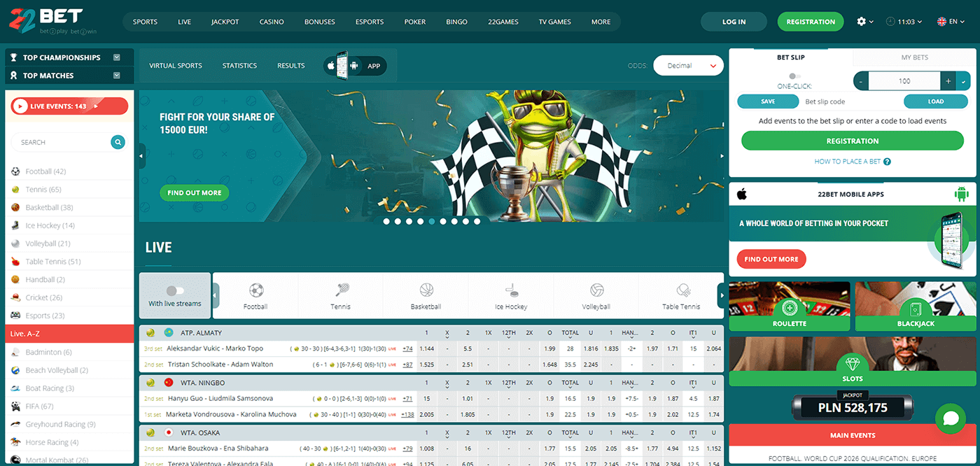The width and height of the screenshot is (980, 466).
Task: Select the Esports controller icon in the sidebar
Action: (x=15, y=315)
